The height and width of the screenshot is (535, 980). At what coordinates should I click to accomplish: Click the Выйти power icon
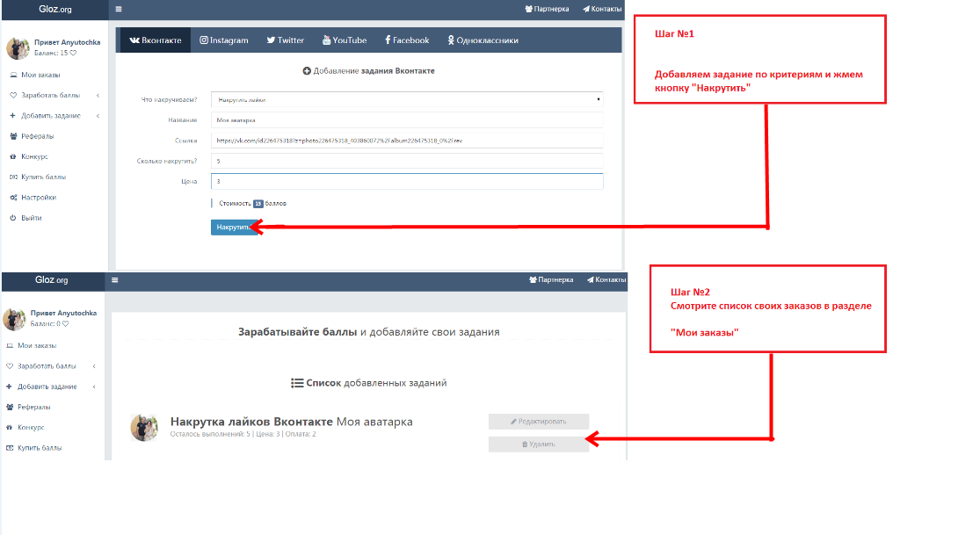coord(13,218)
